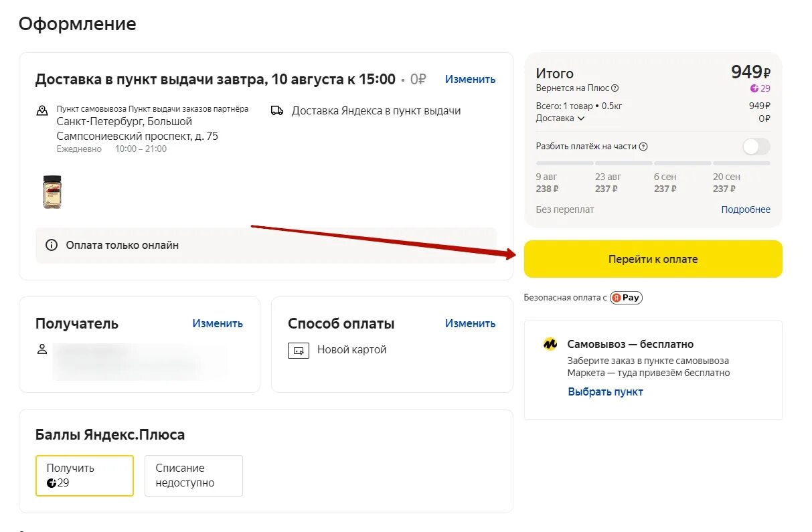Enable the split payment toggle
The height and width of the screenshot is (532, 812).
click(x=756, y=147)
